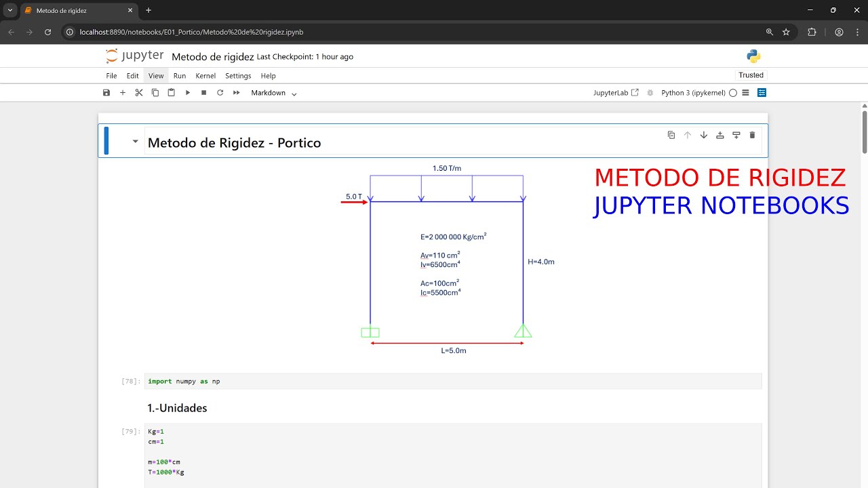The width and height of the screenshot is (868, 488).
Task: Reload the browser page
Action: 47,32
